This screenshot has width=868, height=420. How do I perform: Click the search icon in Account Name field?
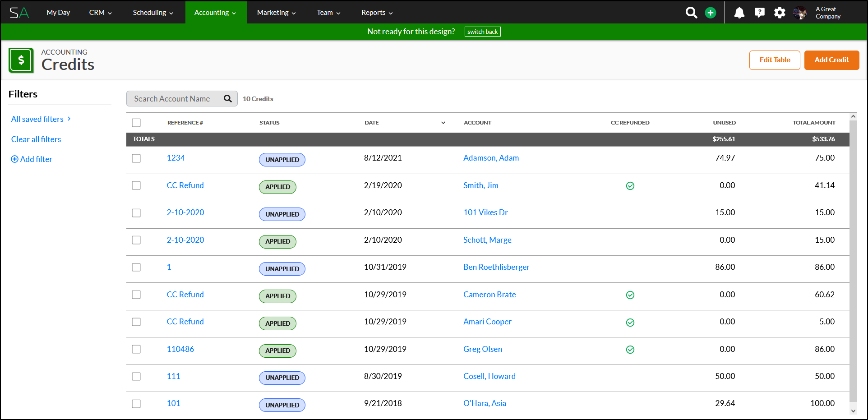point(228,99)
